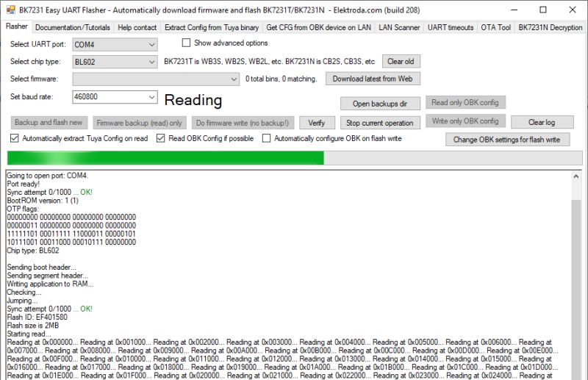Viewport: 588px width, 380px height.
Task: Click the baud rate field value 460800
Action: click(x=86, y=97)
